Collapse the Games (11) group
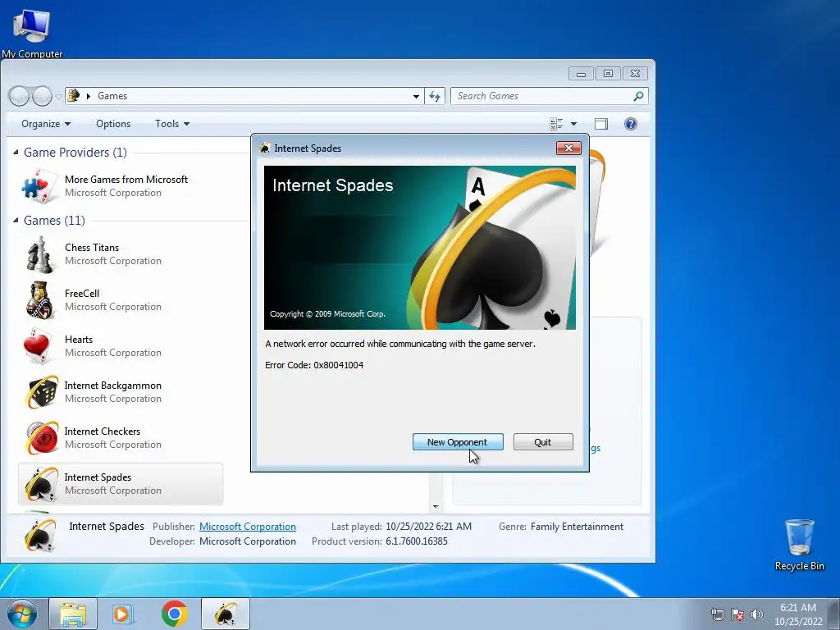The width and height of the screenshot is (840, 630). pyautogui.click(x=16, y=220)
